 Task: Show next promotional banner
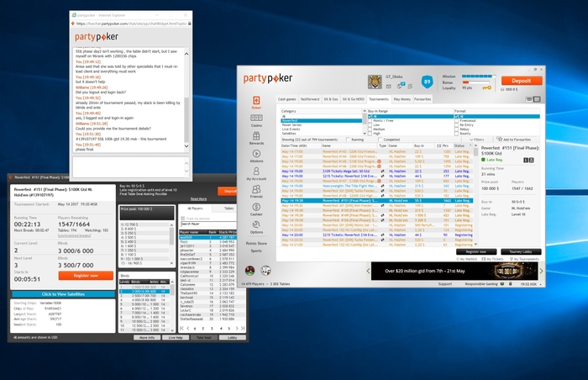[541, 271]
